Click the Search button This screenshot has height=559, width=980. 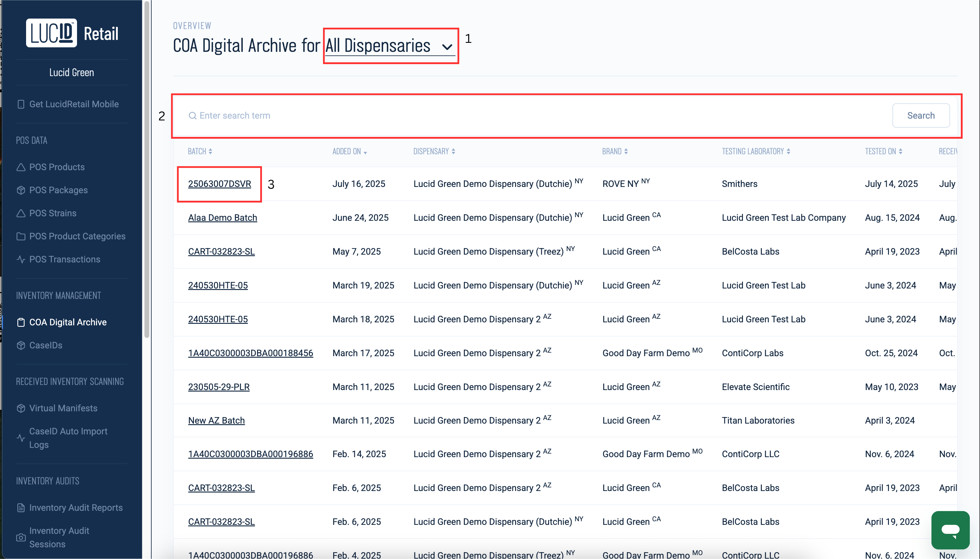pyautogui.click(x=921, y=116)
